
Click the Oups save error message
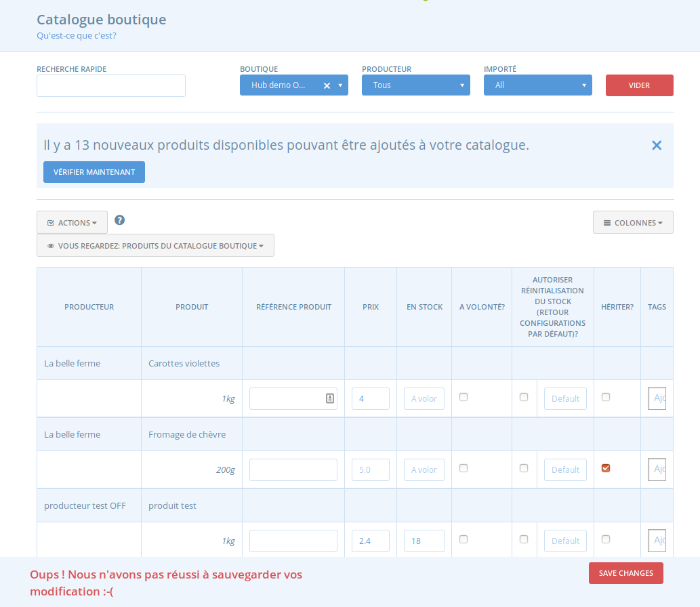tap(166, 583)
